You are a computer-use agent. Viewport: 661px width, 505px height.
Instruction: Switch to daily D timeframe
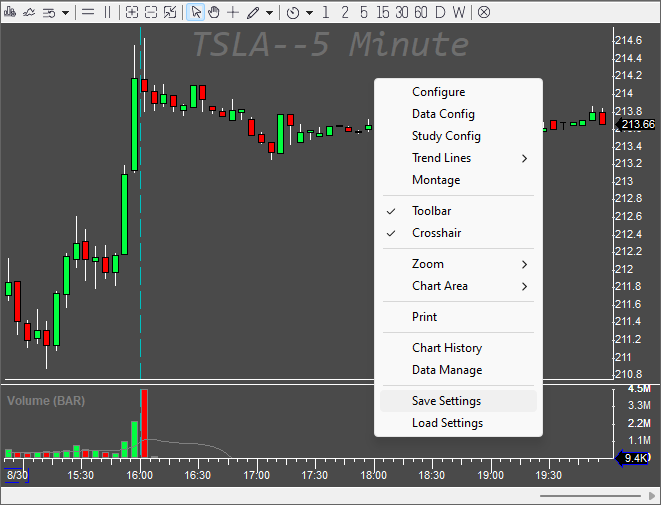coord(440,12)
